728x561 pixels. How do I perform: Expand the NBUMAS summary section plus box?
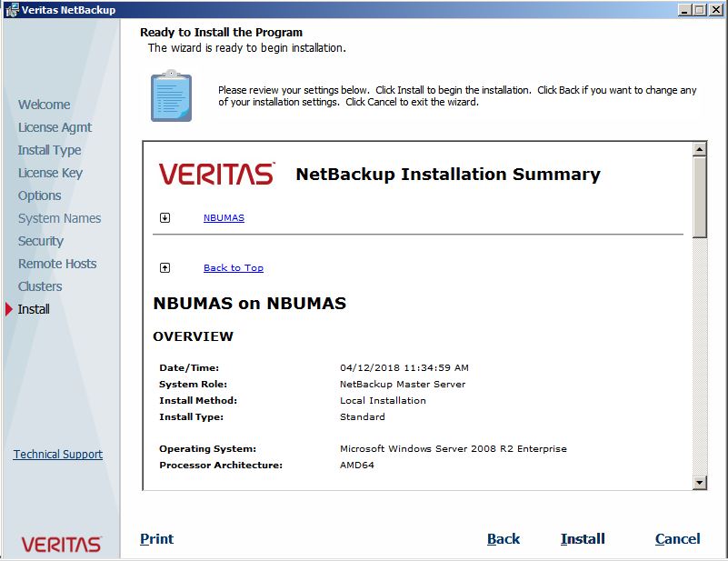(x=165, y=217)
